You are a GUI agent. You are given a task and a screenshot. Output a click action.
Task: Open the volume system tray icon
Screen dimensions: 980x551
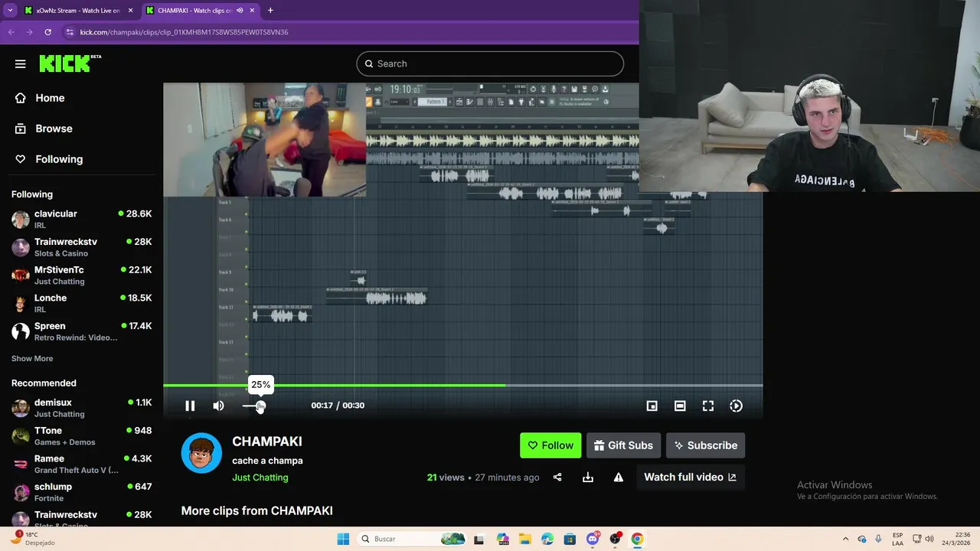[929, 539]
